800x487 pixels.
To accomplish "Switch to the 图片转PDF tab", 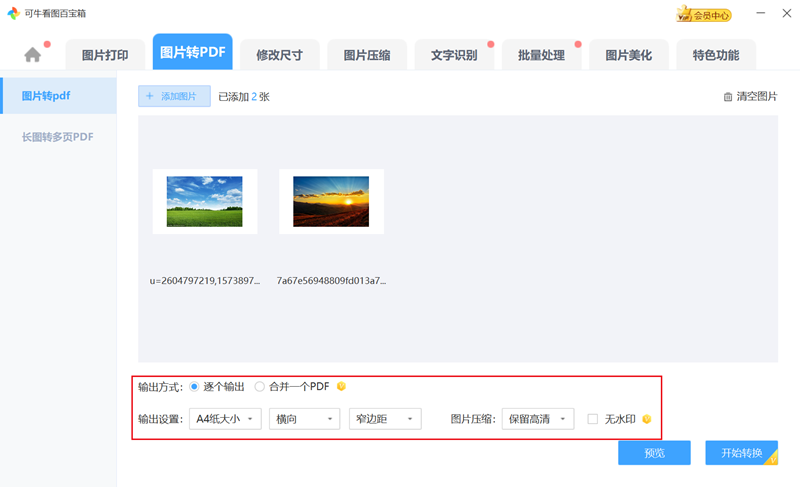I will tap(192, 52).
